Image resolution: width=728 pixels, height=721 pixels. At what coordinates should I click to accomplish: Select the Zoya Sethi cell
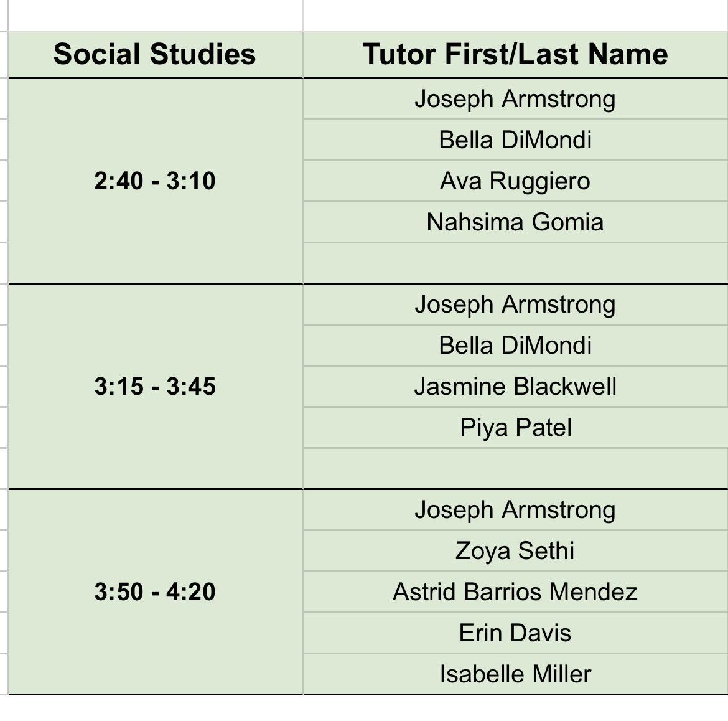[x=515, y=551]
